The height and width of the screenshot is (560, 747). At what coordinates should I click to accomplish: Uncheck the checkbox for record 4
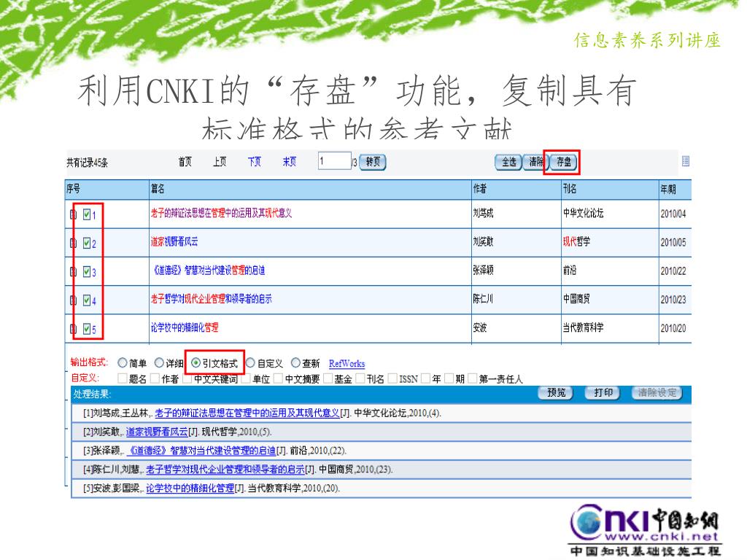pos(87,300)
